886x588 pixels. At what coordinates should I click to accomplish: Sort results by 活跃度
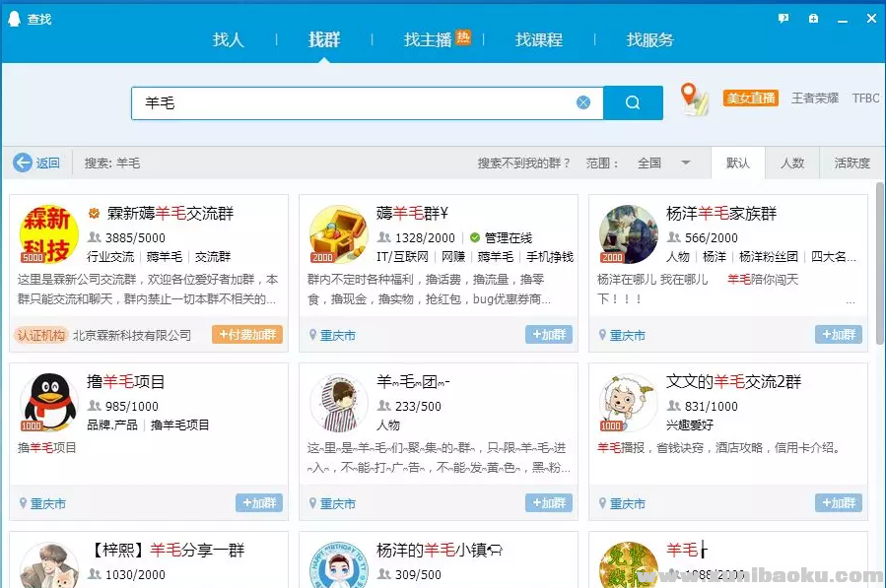[x=852, y=163]
